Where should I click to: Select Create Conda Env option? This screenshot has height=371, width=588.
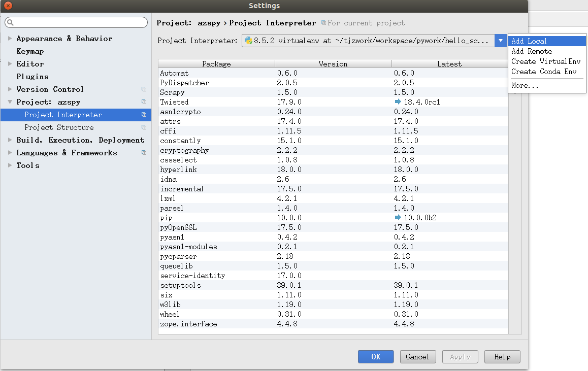(x=543, y=72)
